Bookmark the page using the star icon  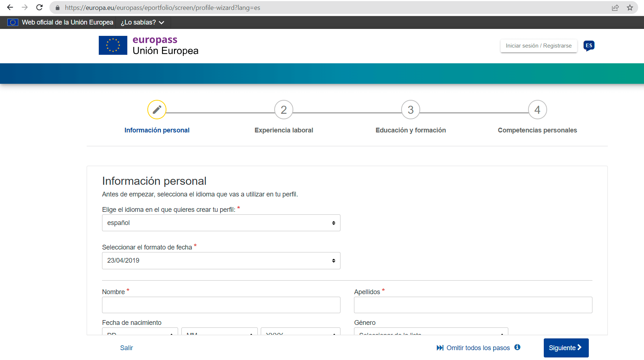(629, 7)
